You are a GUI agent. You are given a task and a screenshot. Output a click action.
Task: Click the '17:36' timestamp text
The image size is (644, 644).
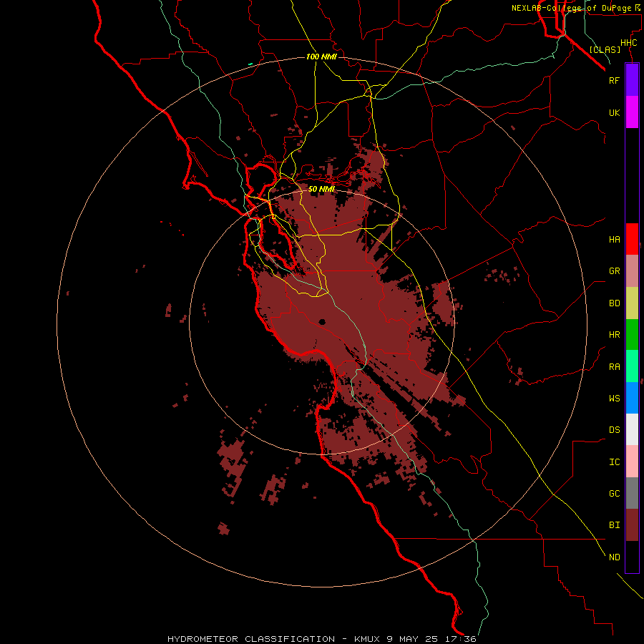pyautogui.click(x=460, y=639)
